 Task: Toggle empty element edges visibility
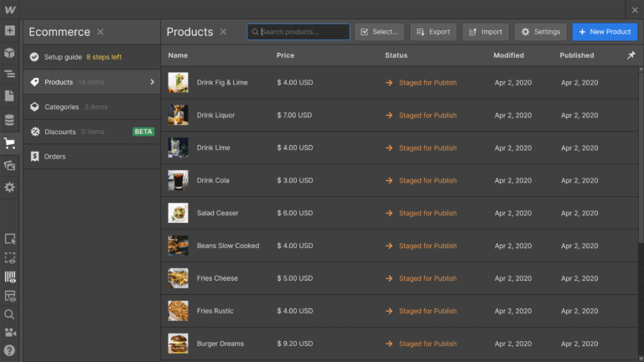coord(10,258)
